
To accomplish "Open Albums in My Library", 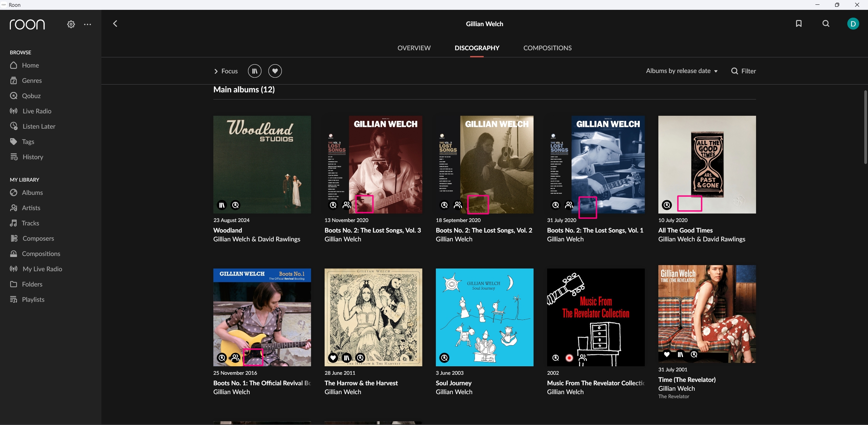I will pyautogui.click(x=26, y=192).
